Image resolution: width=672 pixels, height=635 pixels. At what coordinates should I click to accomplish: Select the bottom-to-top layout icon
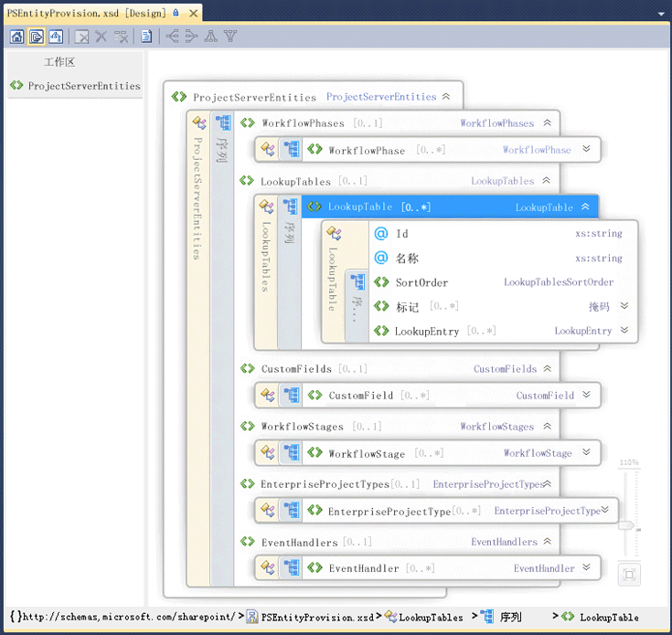230,37
